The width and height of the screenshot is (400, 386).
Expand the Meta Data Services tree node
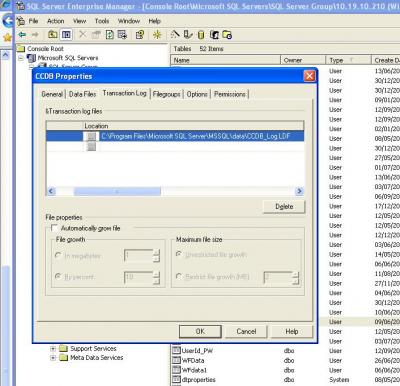53,358
